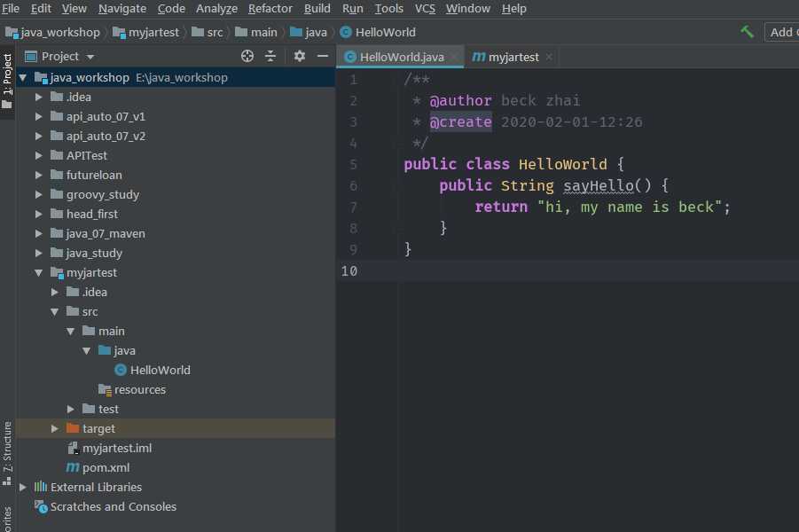Viewport: 799px width, 532px height.
Task: Select myjartest.iml in the project tree
Action: 176,448
